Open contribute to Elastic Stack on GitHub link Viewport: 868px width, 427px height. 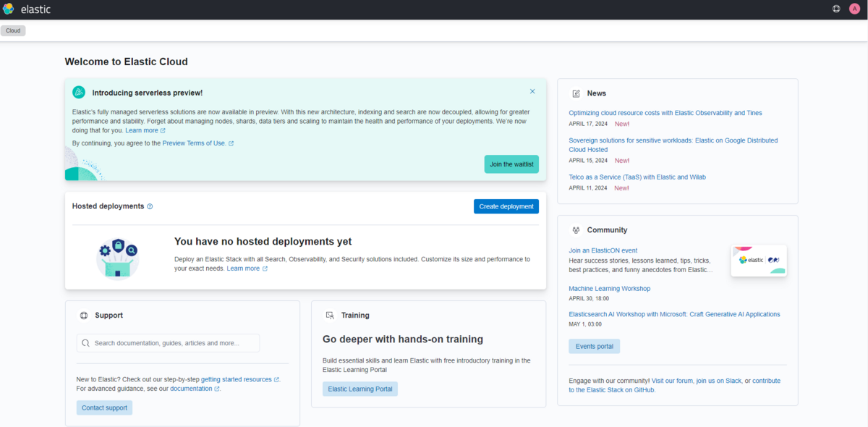[x=674, y=385]
